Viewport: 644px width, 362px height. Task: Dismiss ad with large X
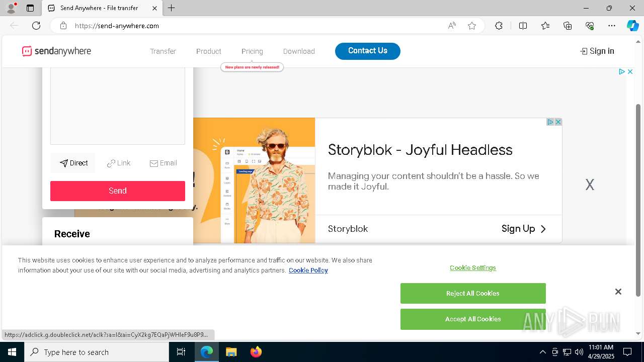(x=590, y=185)
